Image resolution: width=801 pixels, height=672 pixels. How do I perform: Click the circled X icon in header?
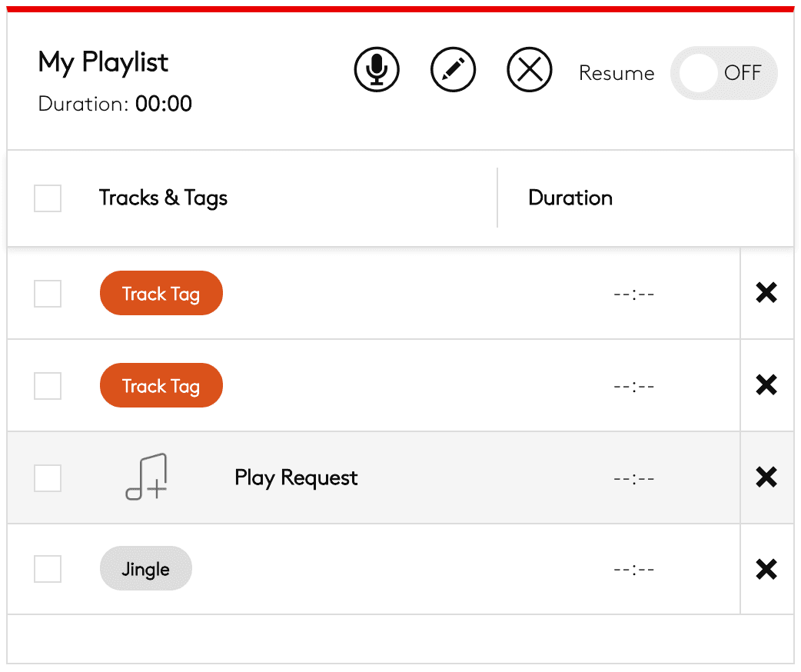pyautogui.click(x=530, y=70)
